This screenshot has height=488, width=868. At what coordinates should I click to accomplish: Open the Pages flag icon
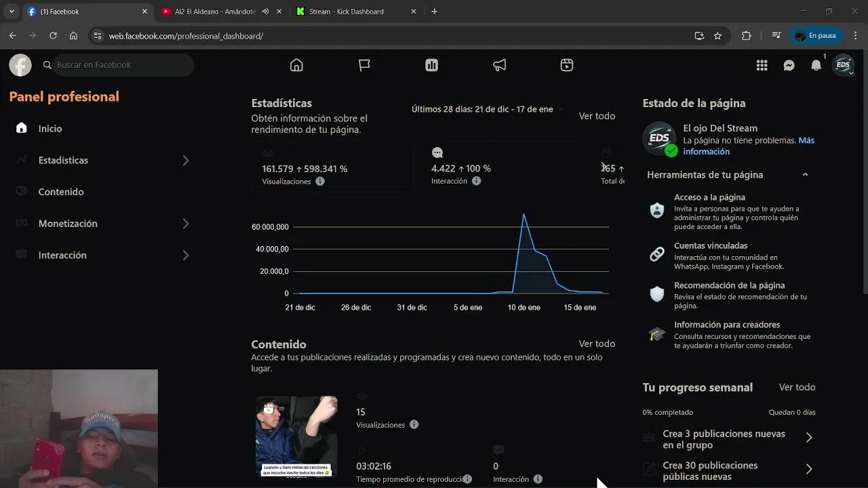(364, 65)
